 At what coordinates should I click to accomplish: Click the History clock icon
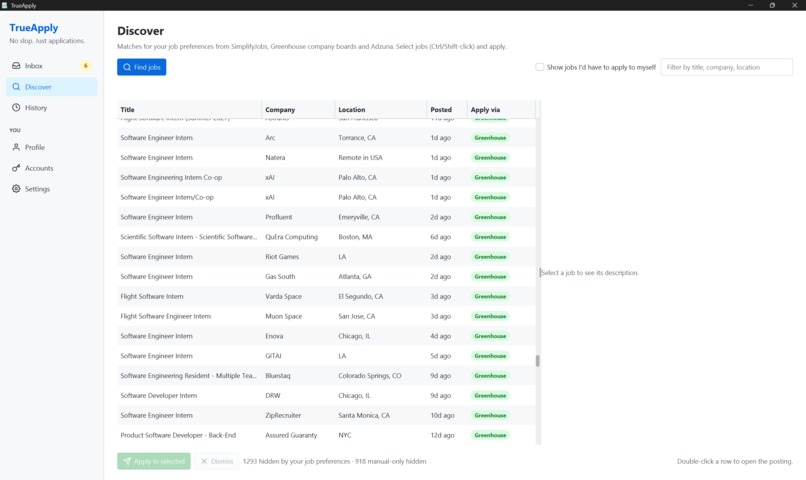click(x=16, y=107)
